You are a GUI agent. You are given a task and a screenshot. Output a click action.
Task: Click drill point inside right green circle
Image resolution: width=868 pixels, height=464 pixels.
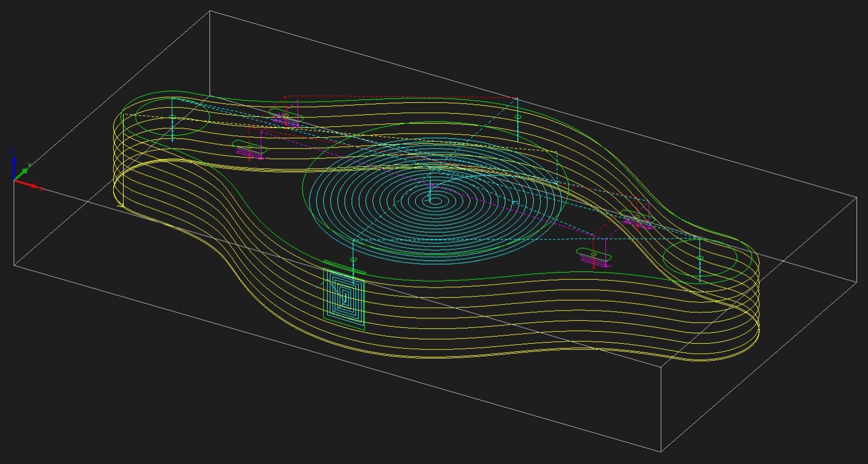[x=700, y=258]
